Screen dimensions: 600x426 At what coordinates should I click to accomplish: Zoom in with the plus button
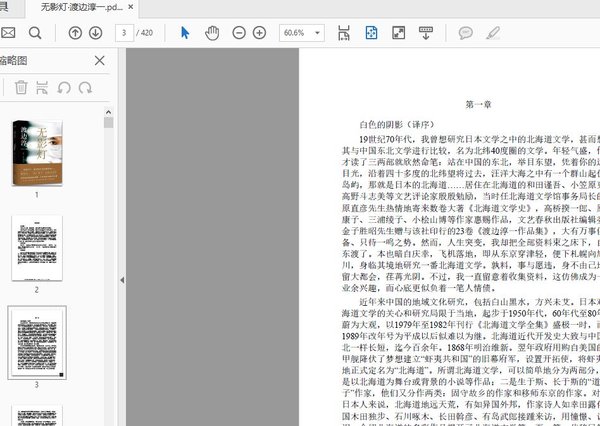[x=260, y=33]
